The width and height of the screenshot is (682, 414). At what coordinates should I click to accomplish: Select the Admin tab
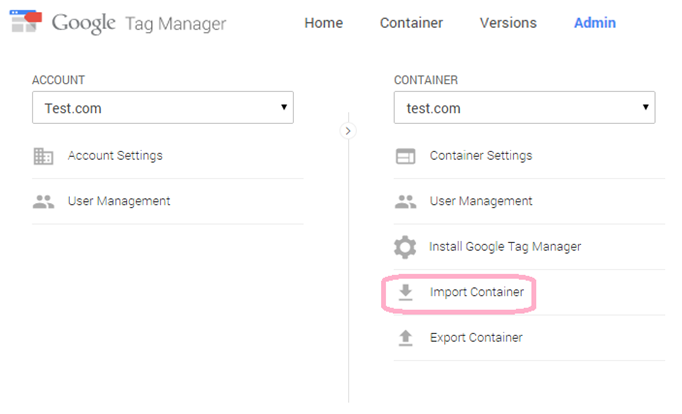(x=595, y=23)
